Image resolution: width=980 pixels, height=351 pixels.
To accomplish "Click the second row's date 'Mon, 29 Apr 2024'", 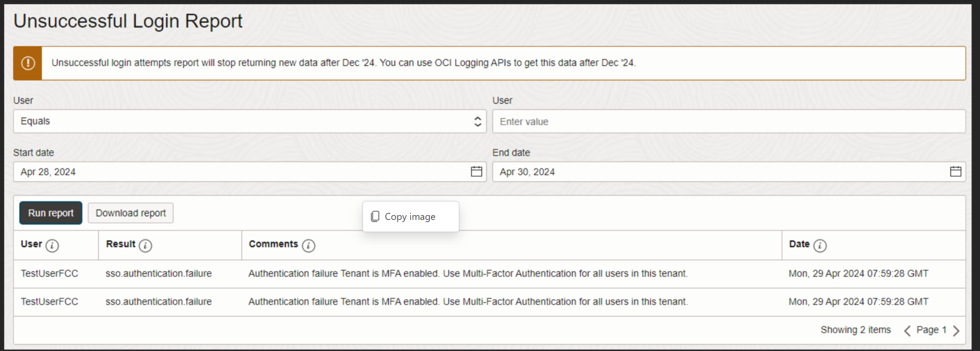I will (x=858, y=302).
